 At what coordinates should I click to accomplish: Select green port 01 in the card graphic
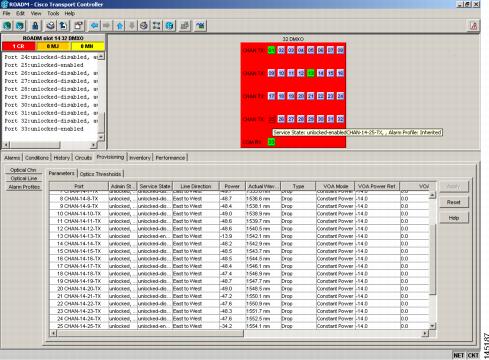[271, 50]
